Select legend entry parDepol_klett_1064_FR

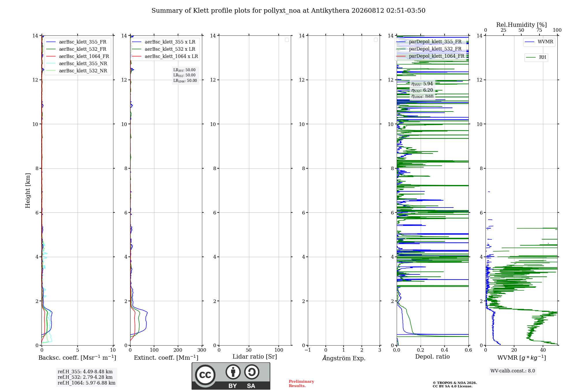(430, 56)
